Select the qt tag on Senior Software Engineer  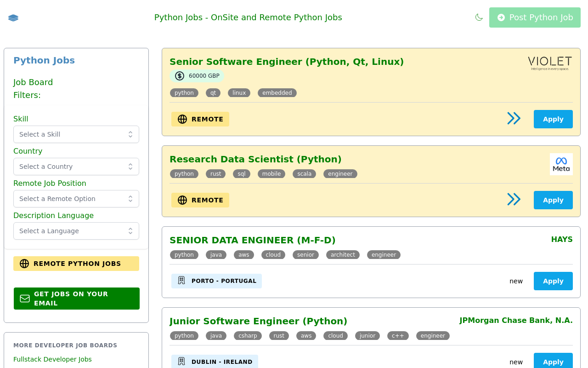(x=213, y=93)
